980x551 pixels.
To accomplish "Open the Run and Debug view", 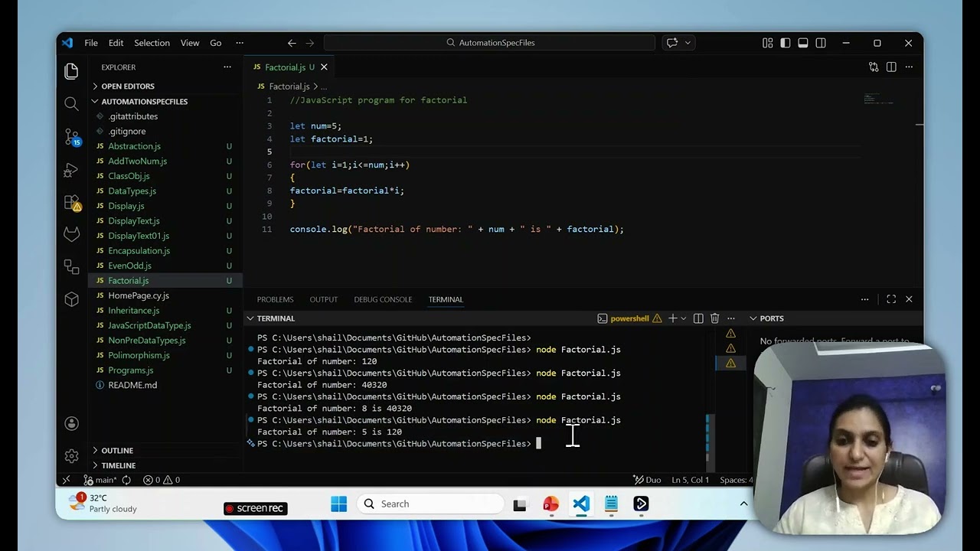I will (x=71, y=170).
